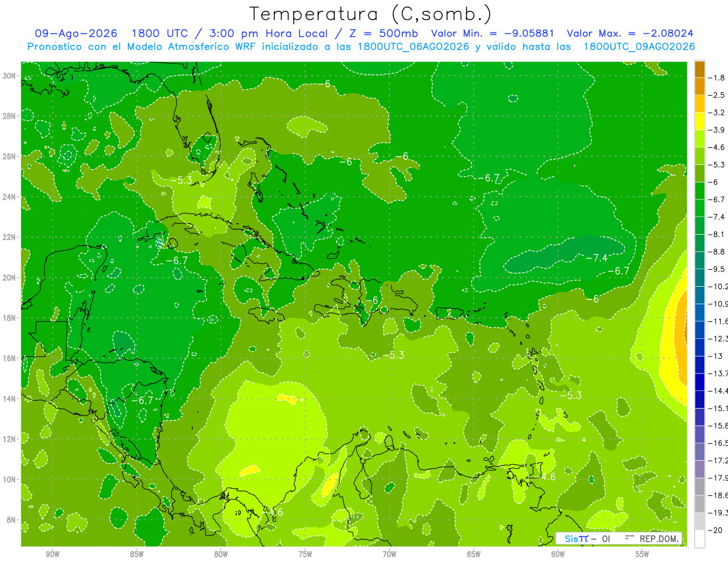Click the 30N latitude axis label

click(x=10, y=75)
